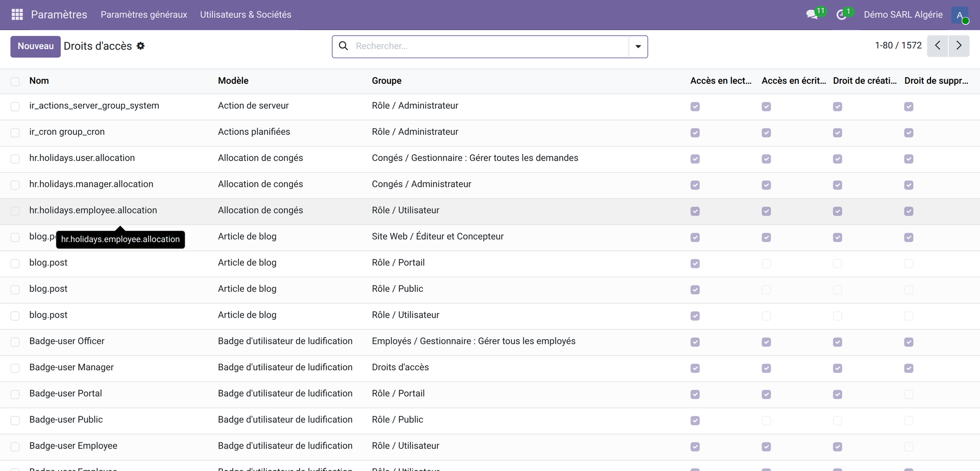The width and height of the screenshot is (980, 471).
Task: Open the ir_actions_server_group_system record
Action: [x=94, y=106]
